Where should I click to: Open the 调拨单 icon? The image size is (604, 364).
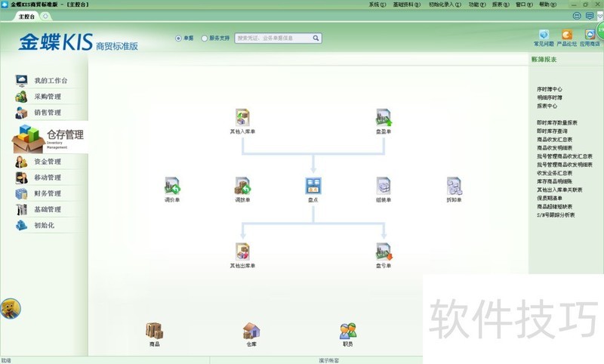pos(242,186)
